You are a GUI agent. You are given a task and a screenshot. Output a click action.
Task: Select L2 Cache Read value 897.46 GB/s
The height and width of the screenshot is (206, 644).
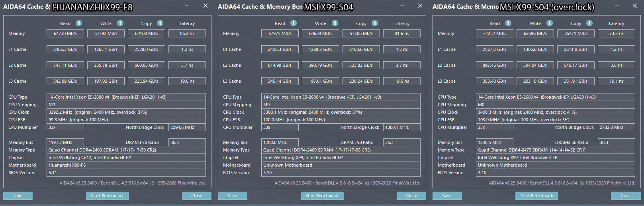[x=495, y=65]
